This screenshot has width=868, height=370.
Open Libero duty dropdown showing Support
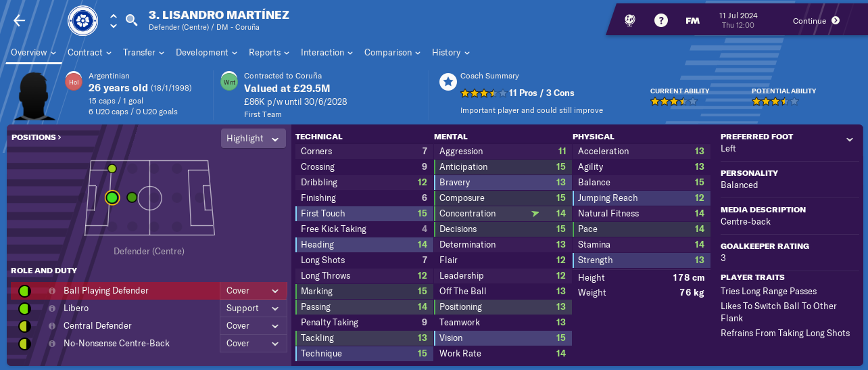point(252,308)
